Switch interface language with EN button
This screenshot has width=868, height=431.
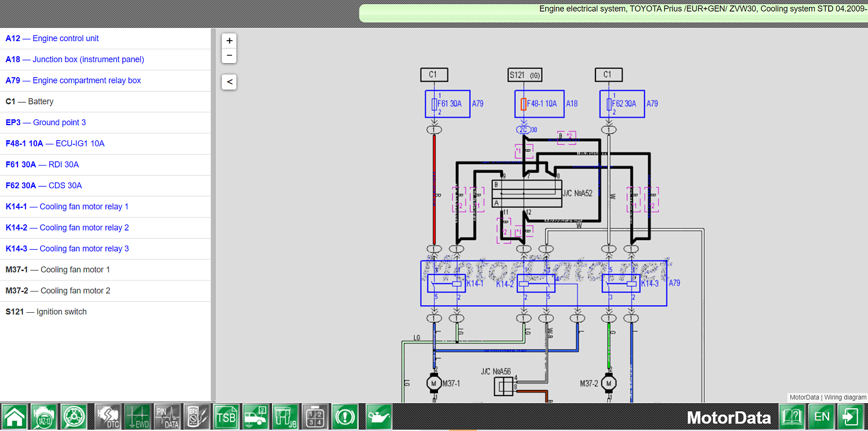822,417
